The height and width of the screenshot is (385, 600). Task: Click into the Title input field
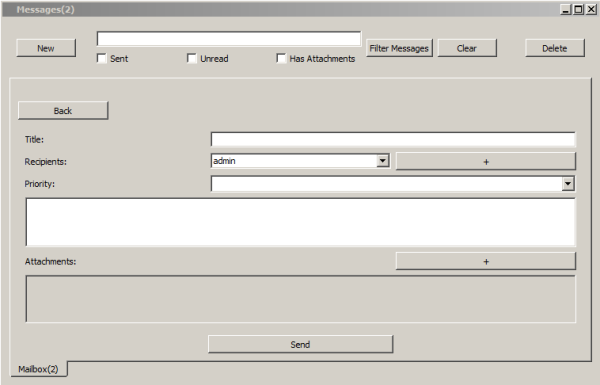[x=393, y=139]
